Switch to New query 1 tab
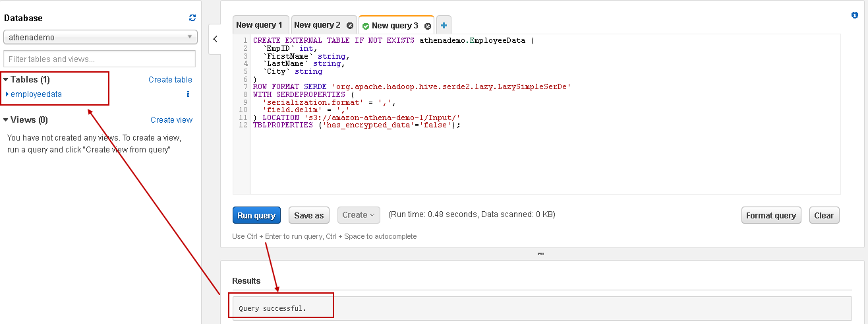 (260, 25)
